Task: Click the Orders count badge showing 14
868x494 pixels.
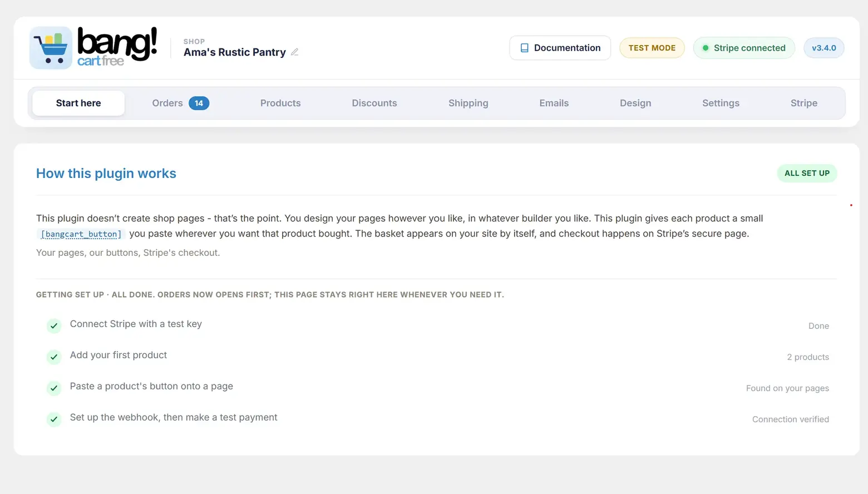Action: coord(199,103)
